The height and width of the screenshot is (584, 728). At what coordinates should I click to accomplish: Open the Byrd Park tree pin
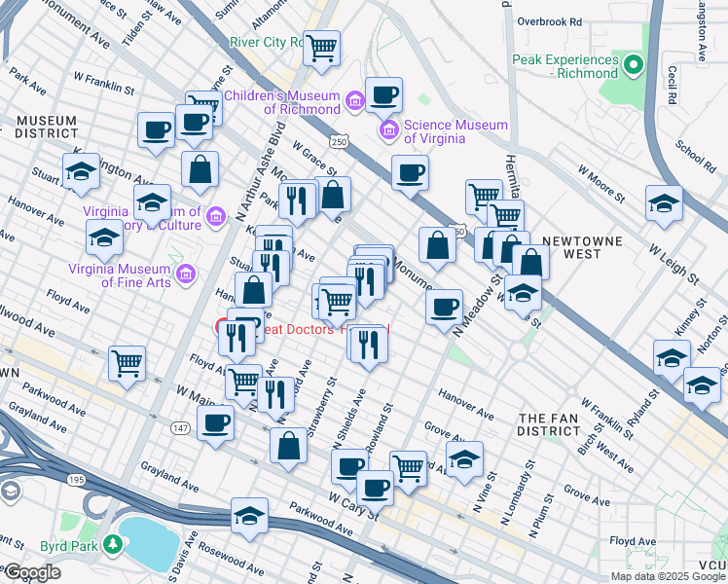pos(113,544)
